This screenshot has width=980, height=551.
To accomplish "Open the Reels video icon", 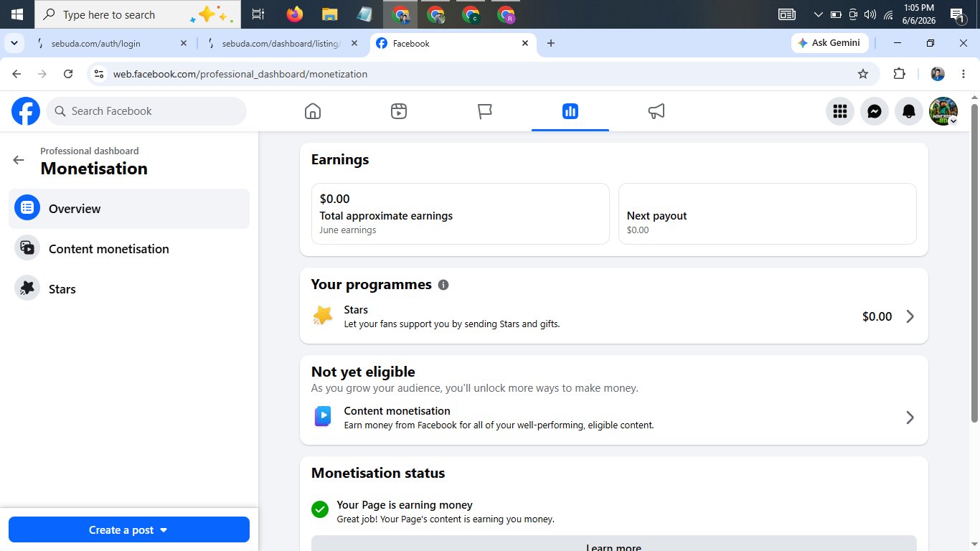I will pyautogui.click(x=399, y=111).
